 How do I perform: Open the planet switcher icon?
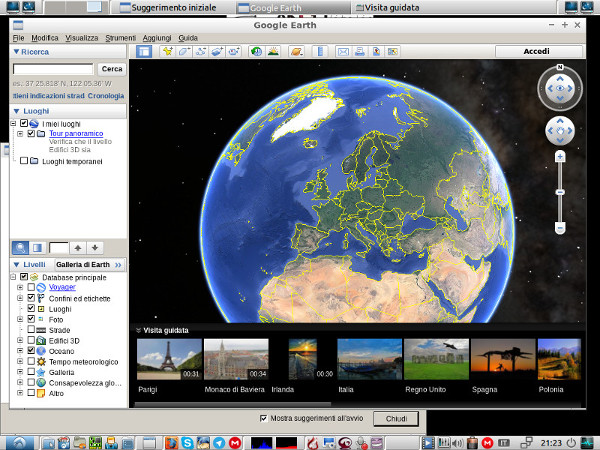(297, 51)
